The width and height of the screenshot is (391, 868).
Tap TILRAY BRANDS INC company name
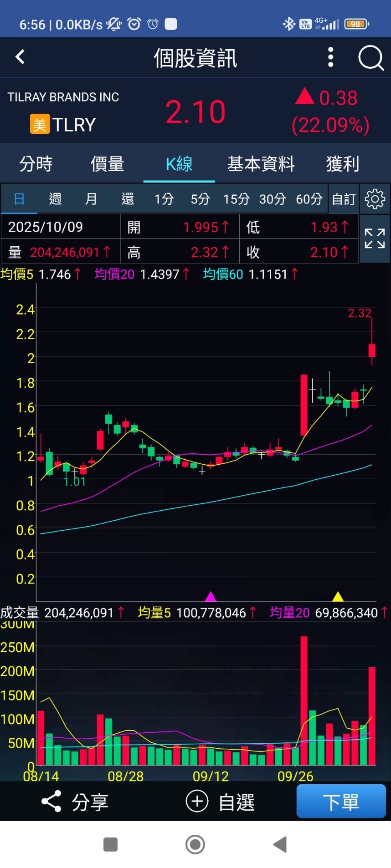tap(63, 97)
